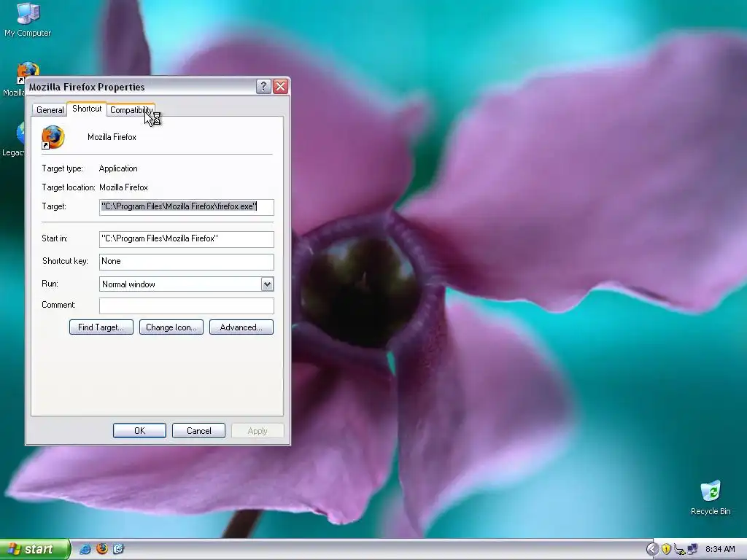Click the help question mark button
The height and width of the screenshot is (560, 747).
click(263, 87)
